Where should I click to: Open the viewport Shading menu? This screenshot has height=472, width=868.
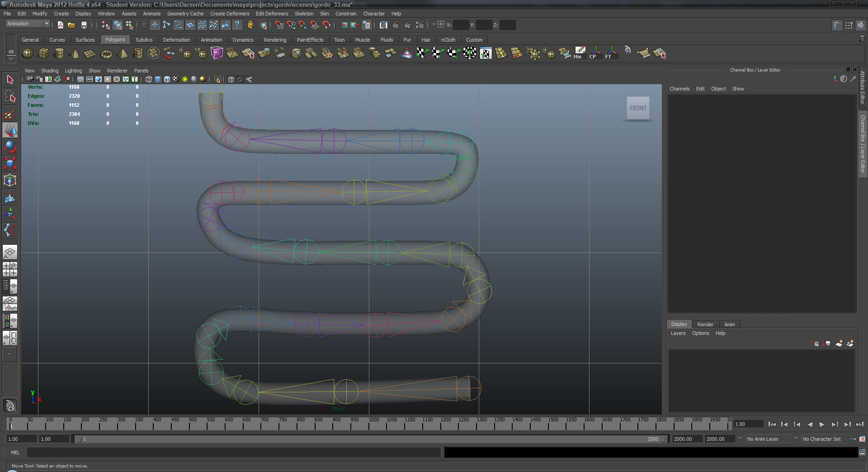(50, 71)
